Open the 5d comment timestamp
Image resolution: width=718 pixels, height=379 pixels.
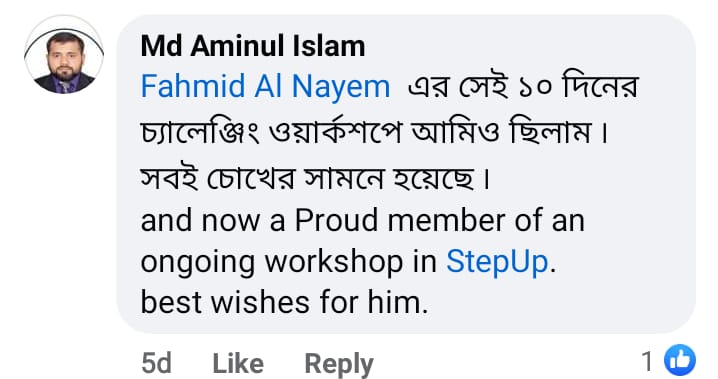[156, 364]
